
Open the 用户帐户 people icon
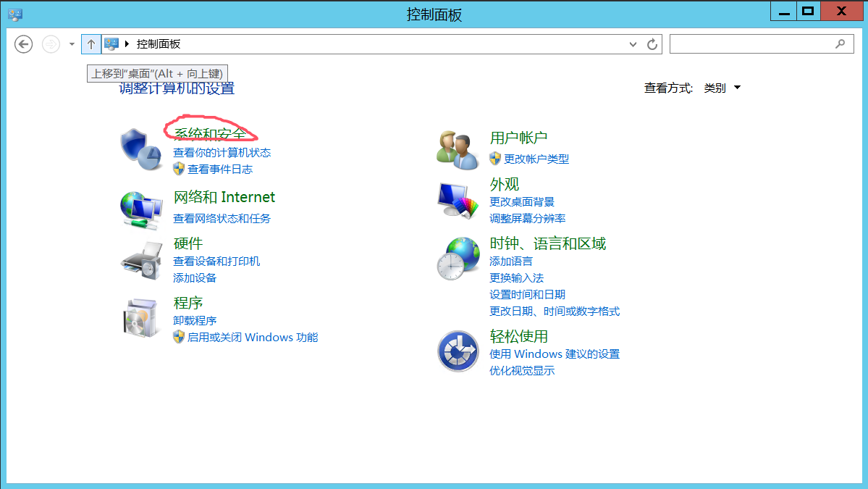coord(458,149)
